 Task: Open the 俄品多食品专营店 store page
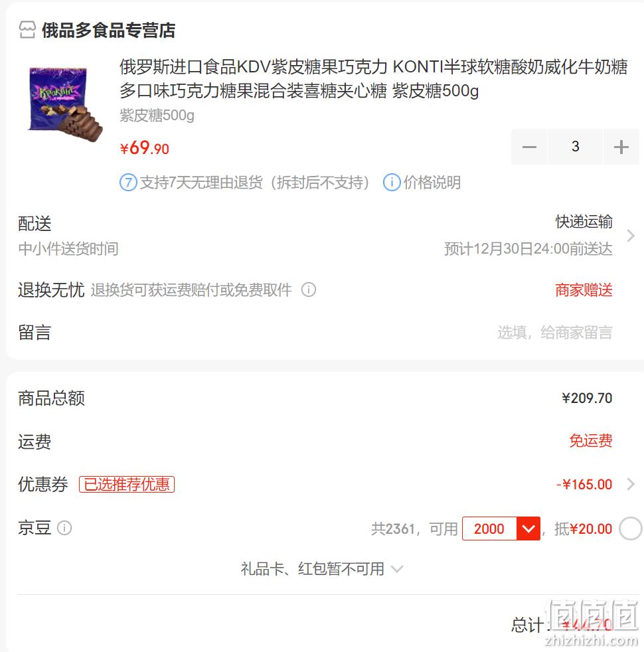[108, 30]
